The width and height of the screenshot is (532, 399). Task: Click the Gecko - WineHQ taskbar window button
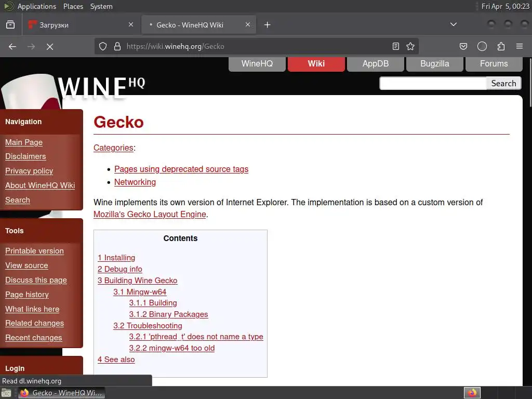(x=61, y=393)
